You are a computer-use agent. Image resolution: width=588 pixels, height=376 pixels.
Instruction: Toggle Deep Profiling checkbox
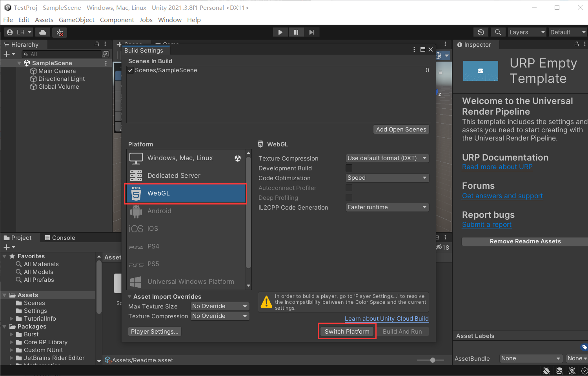coord(349,197)
